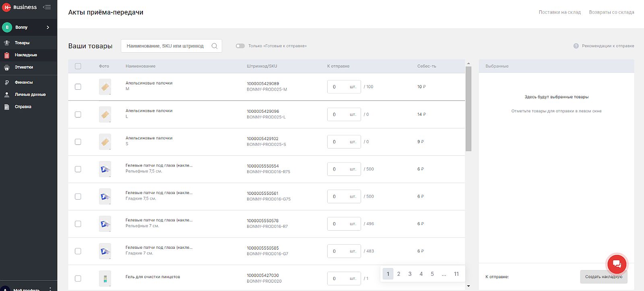Click scrollbar down arrow of product list
Image resolution: width=644 pixels, height=291 pixels.
click(468, 286)
